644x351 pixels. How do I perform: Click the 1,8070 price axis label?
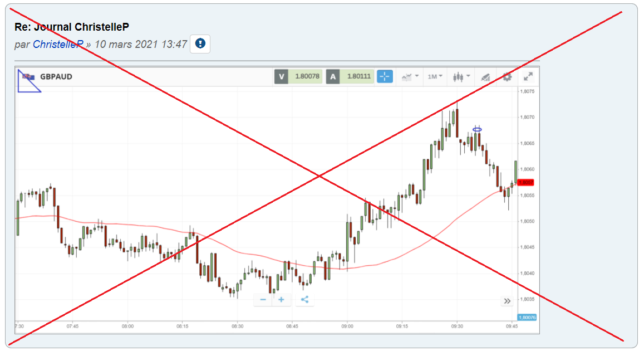(x=527, y=117)
